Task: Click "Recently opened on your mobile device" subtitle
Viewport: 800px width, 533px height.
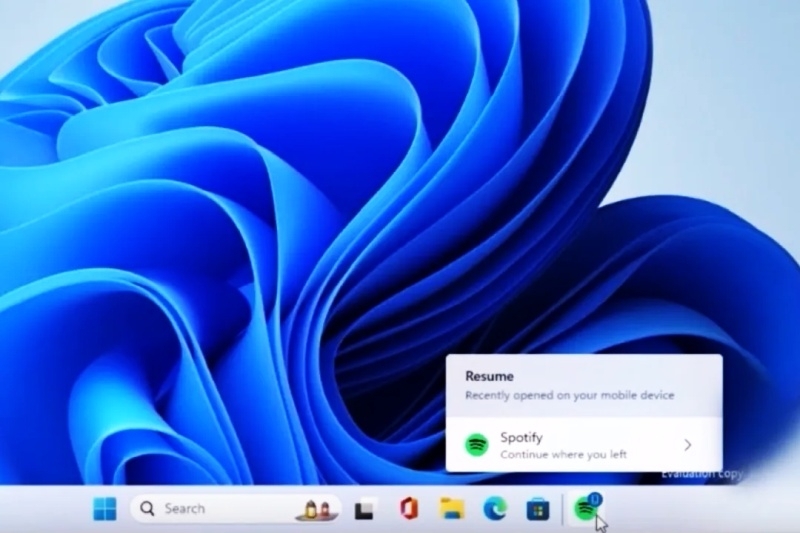Action: [569, 396]
